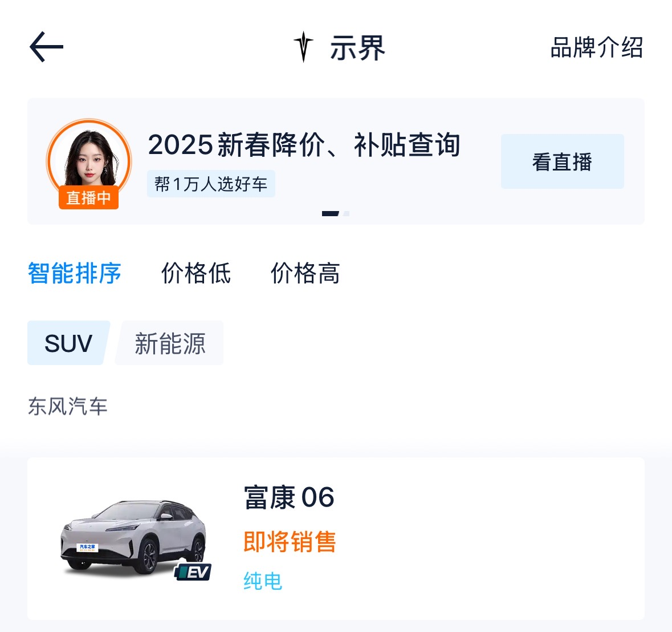This screenshot has height=632, width=672.
Task: Toggle the SUV filter chip
Action: 68,343
